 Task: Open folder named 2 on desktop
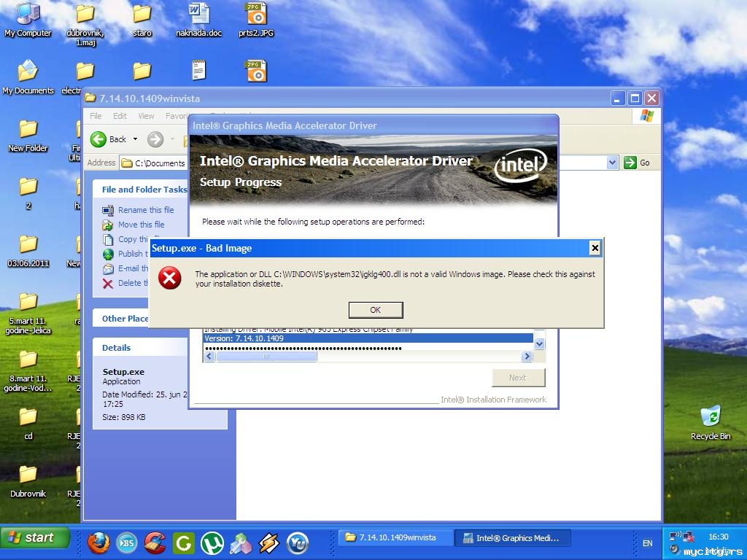click(x=28, y=192)
